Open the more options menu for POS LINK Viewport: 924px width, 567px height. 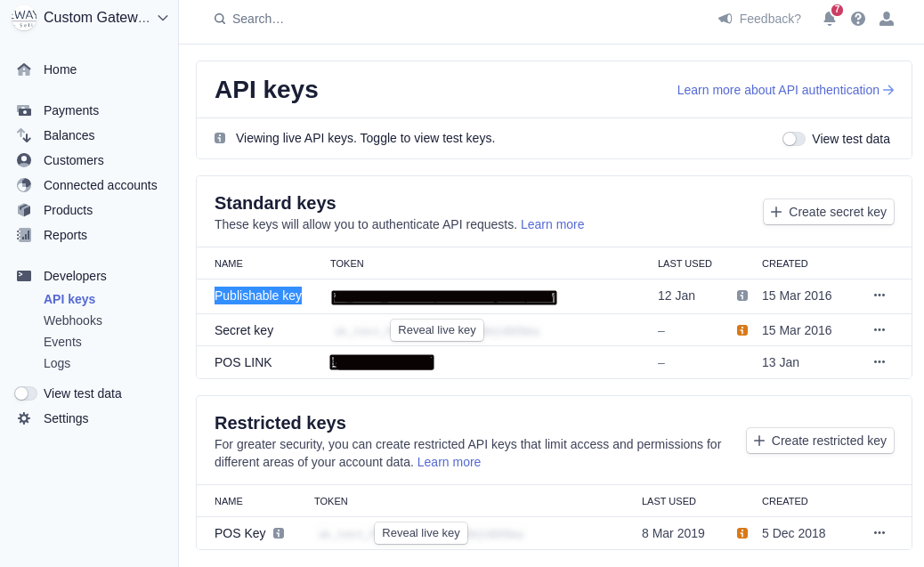879,362
